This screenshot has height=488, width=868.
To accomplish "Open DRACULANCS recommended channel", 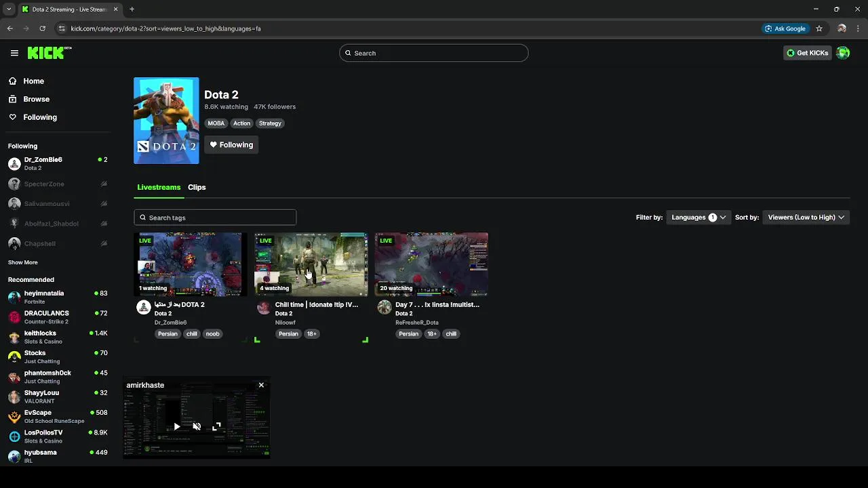I will pos(58,317).
